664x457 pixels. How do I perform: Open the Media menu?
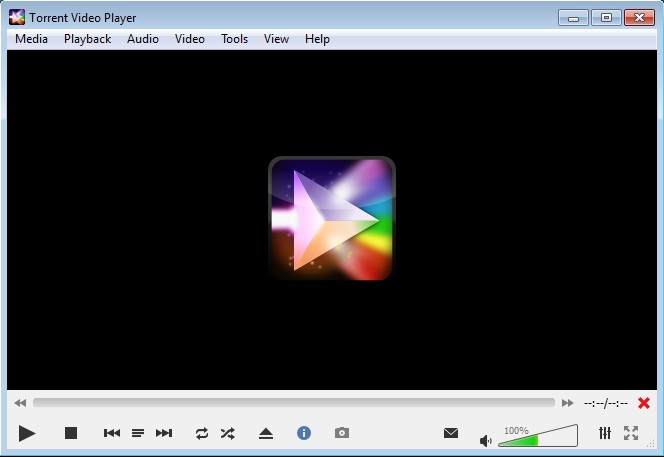point(32,39)
